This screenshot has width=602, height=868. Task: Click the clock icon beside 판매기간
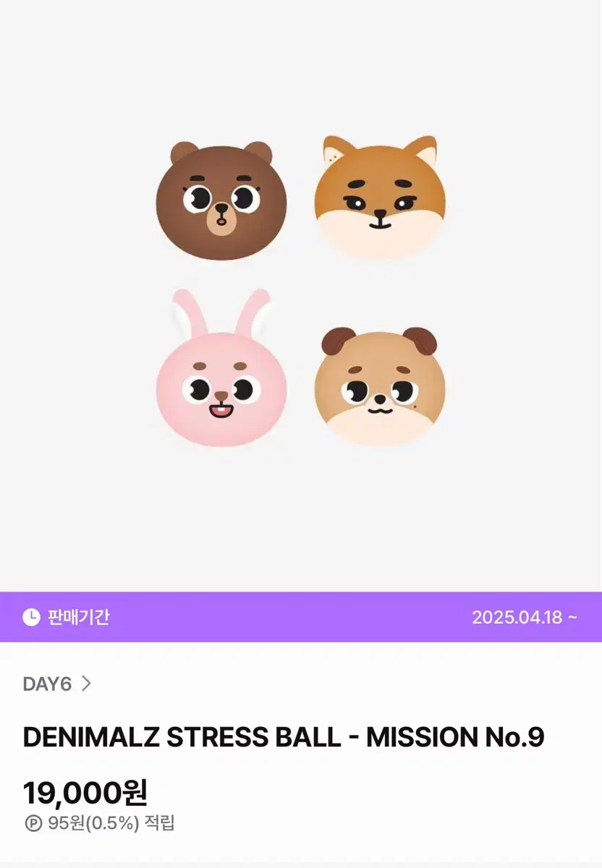pyautogui.click(x=31, y=617)
